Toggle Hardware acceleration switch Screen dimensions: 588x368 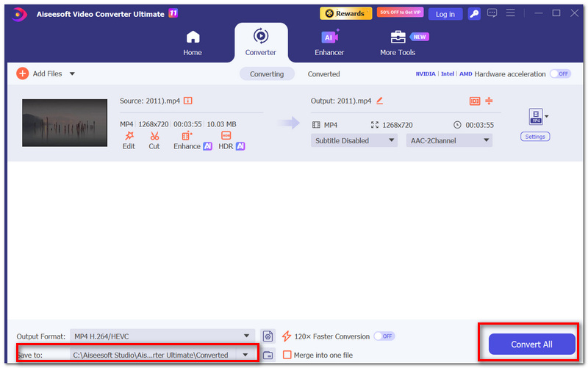(x=561, y=74)
